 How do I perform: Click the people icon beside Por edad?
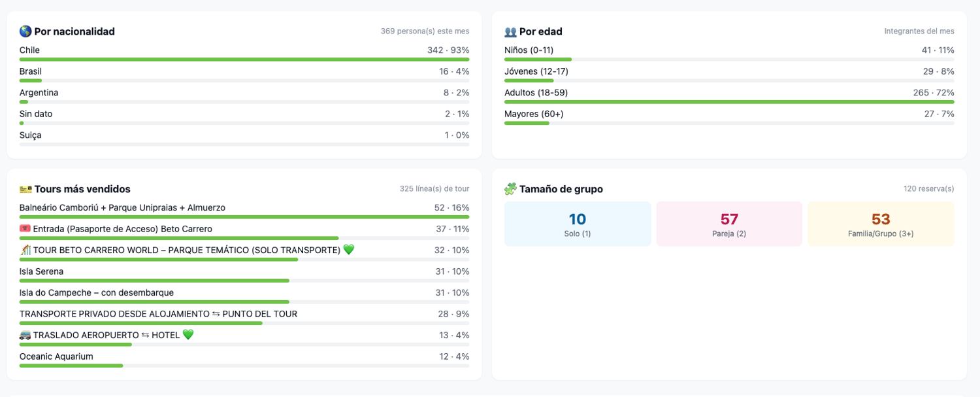point(510,31)
